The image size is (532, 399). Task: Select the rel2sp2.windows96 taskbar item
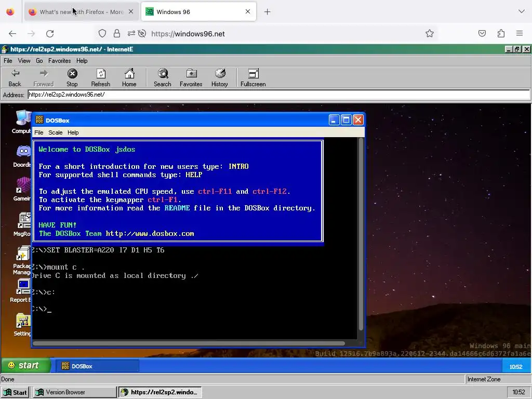pyautogui.click(x=160, y=393)
